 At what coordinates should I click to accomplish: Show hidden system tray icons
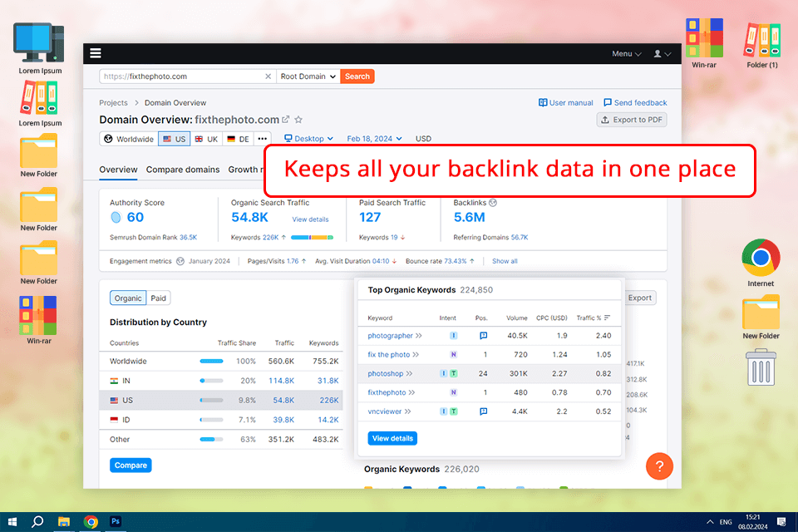click(x=710, y=522)
